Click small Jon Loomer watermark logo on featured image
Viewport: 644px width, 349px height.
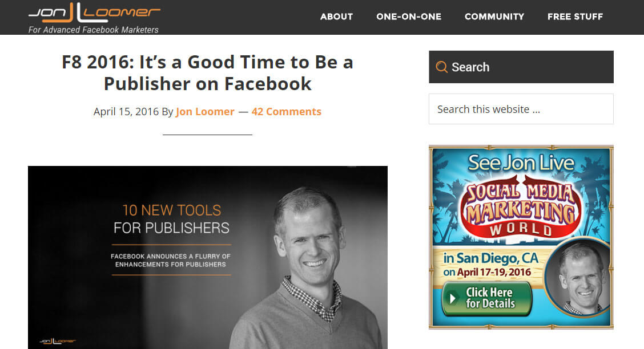pyautogui.click(x=58, y=341)
